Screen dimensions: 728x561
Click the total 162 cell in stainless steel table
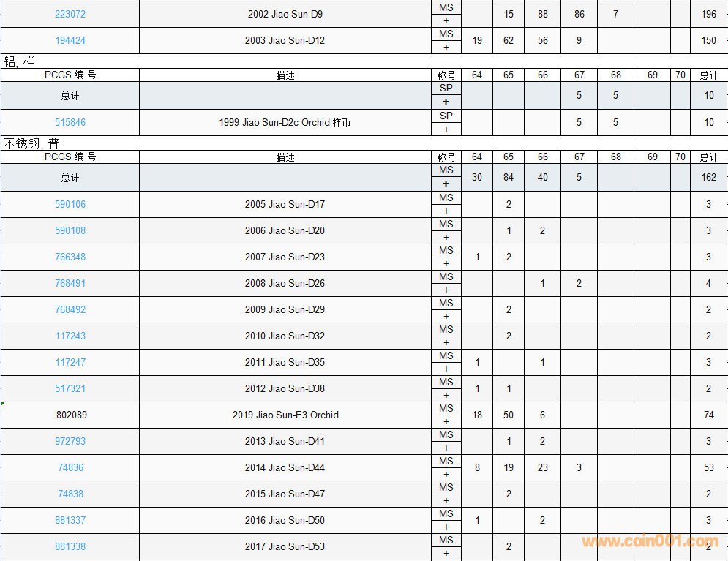[708, 177]
